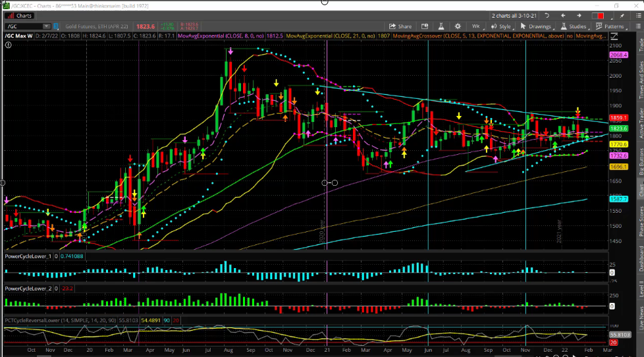
Task: Open the Trade sidebar tab
Action: coord(640,45)
